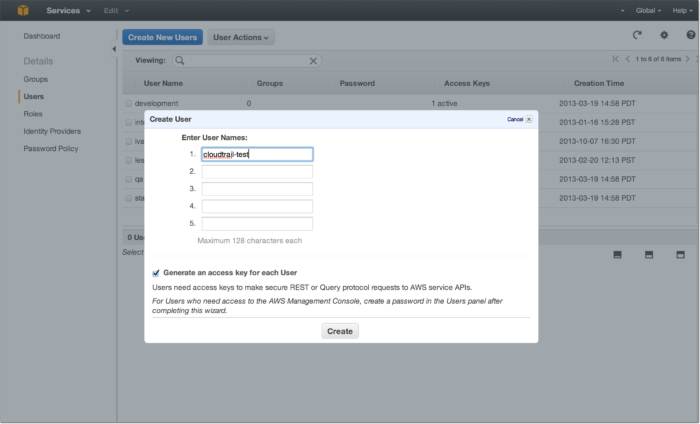The height and width of the screenshot is (424, 700).
Task: Toggle Generate an access key checkbox
Action: coord(156,272)
